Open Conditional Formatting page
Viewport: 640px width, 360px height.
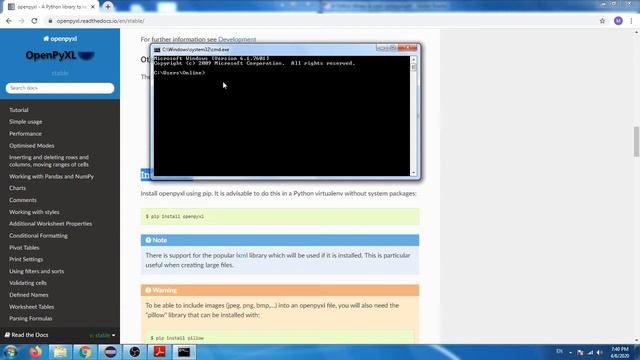(x=38, y=236)
